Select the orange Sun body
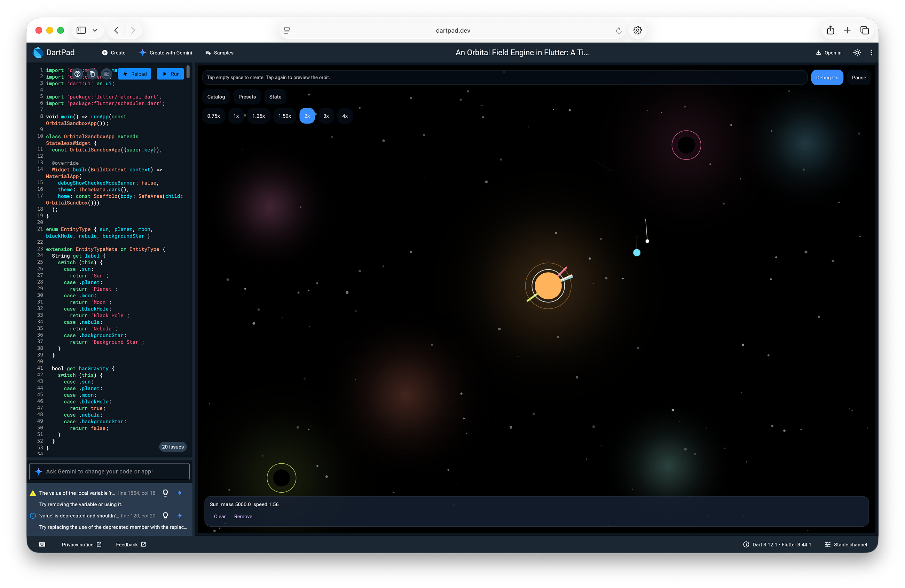The height and width of the screenshot is (588, 905). coord(548,285)
